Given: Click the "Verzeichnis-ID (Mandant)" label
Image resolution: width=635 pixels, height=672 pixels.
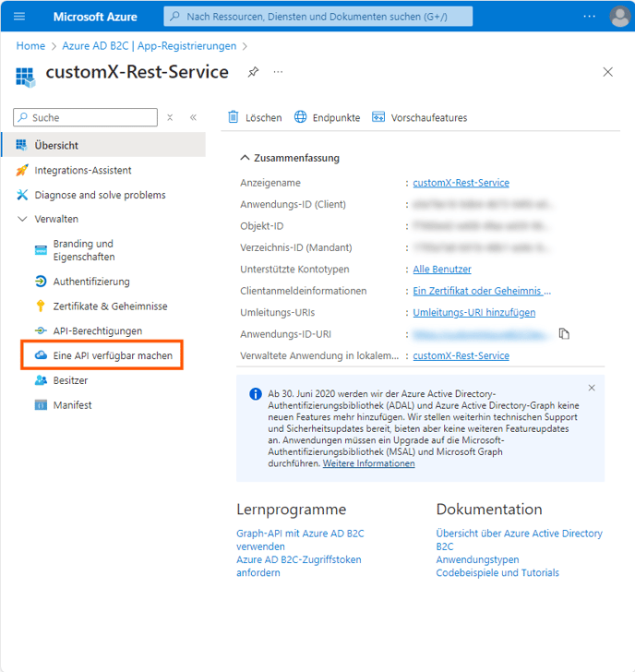Looking at the screenshot, I should [x=296, y=247].
